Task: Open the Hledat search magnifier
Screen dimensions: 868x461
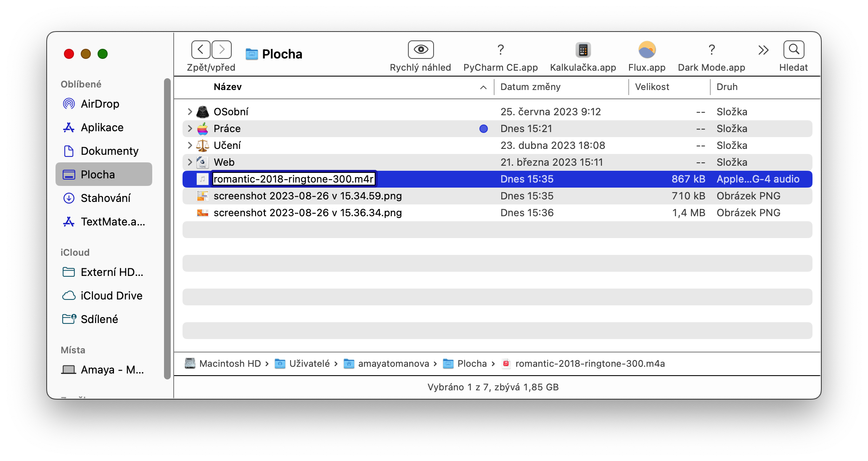Action: pos(794,50)
